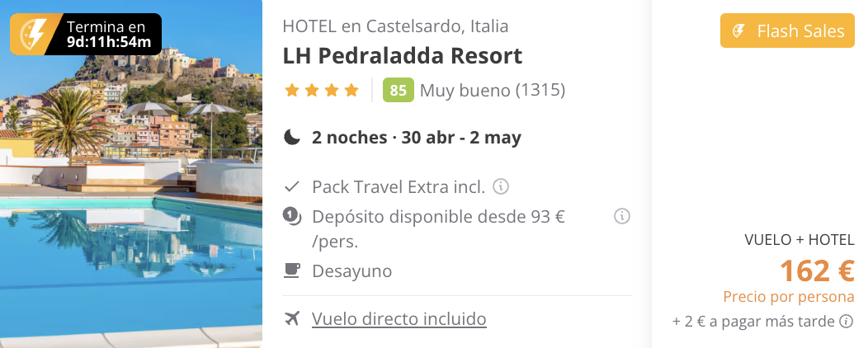Click the four-star hotel rating
868x348 pixels.
click(322, 90)
